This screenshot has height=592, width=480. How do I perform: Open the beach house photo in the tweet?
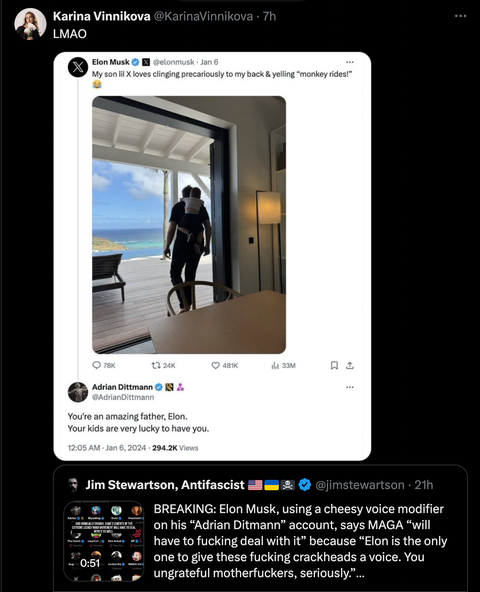[189, 225]
